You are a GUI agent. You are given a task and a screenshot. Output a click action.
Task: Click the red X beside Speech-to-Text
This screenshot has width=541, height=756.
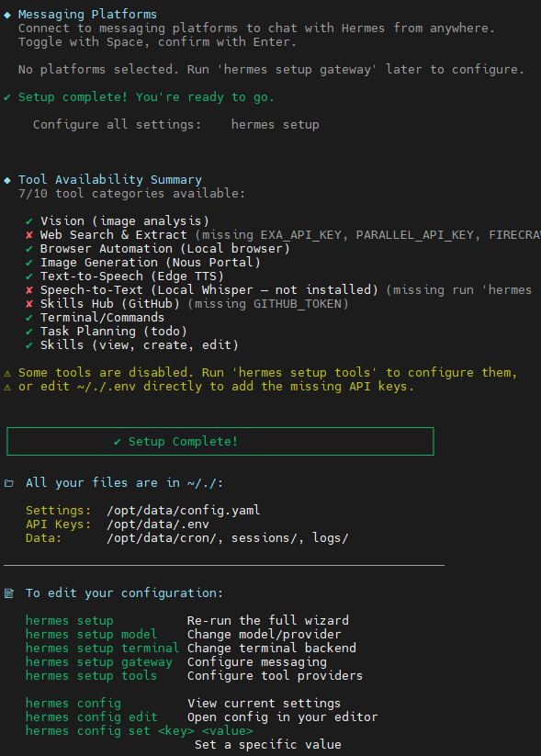(29, 290)
